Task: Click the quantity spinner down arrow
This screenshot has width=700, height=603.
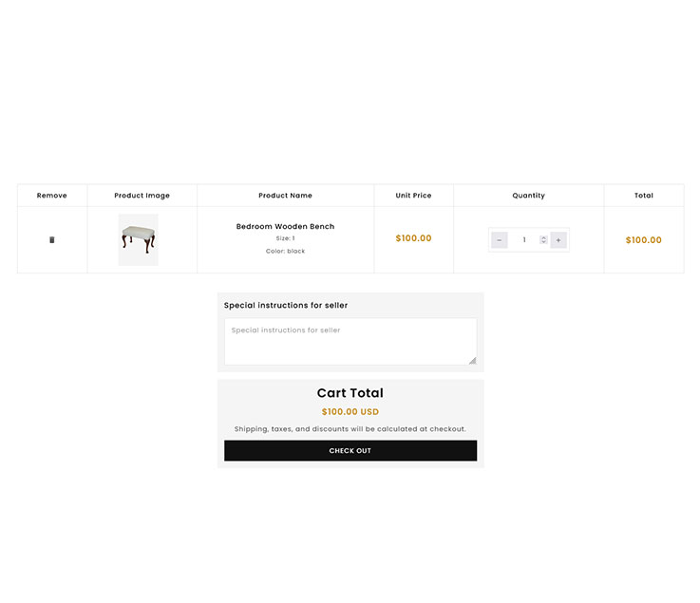Action: click(x=543, y=243)
